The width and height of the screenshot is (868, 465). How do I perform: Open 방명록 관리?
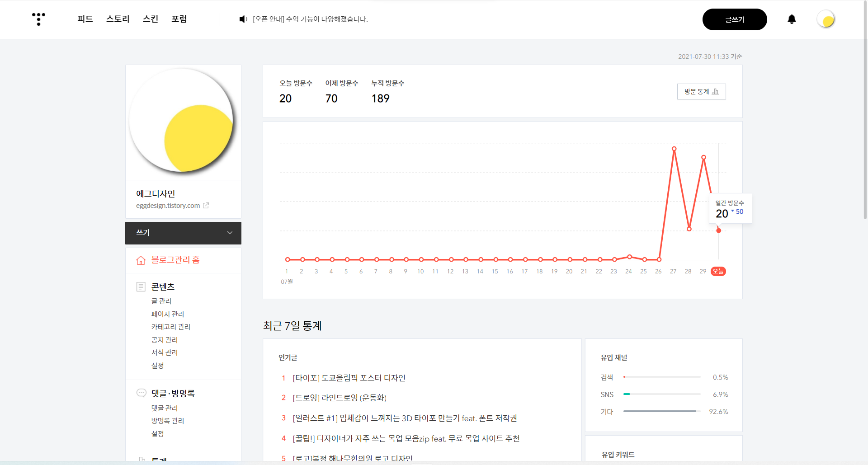point(168,421)
